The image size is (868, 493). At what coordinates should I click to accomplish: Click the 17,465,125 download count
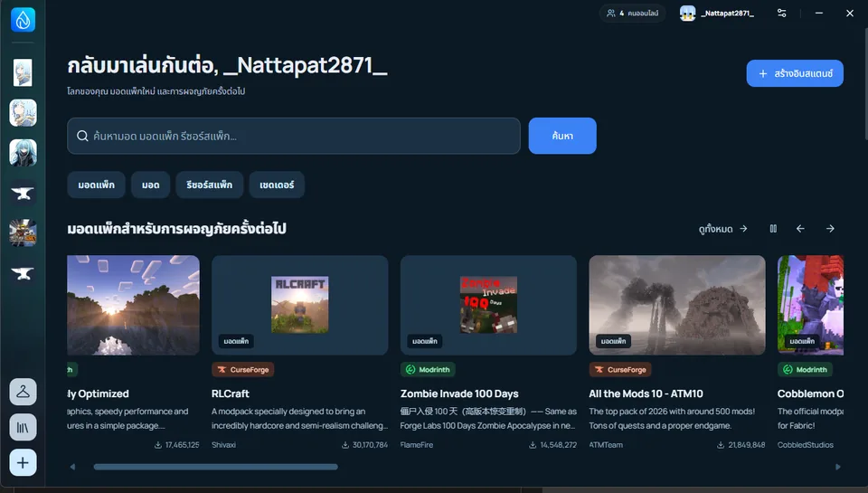point(176,445)
